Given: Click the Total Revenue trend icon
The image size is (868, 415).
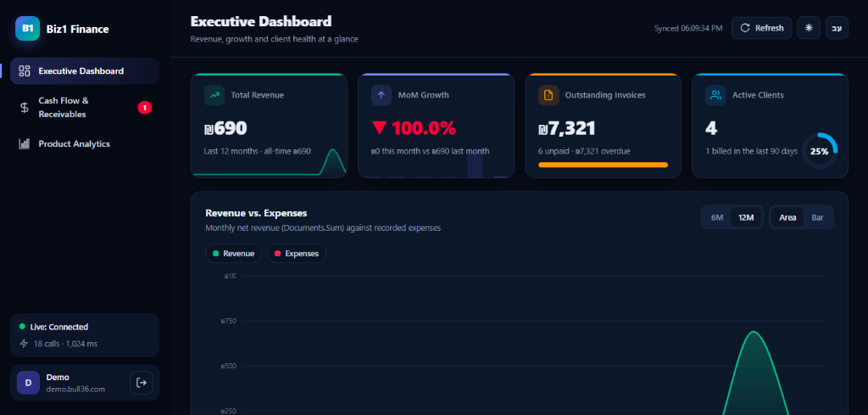Looking at the screenshot, I should [x=214, y=95].
